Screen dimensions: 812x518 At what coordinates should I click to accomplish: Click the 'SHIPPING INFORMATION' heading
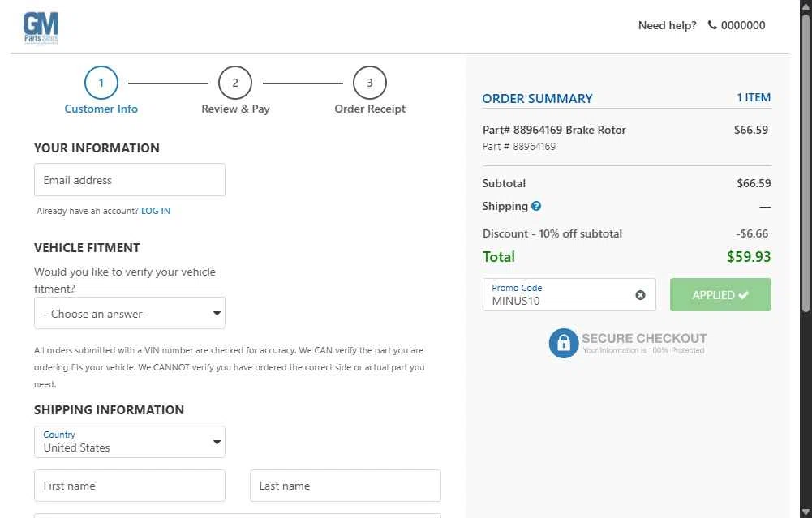coord(110,410)
